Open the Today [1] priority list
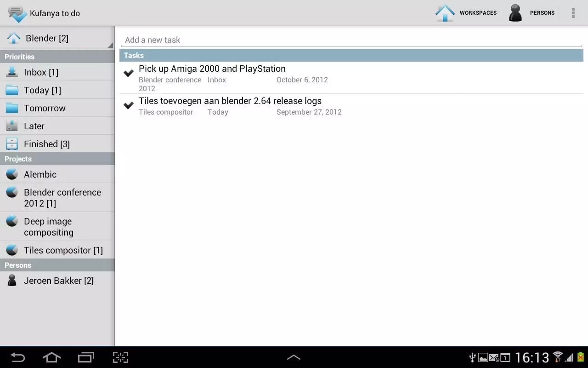Image resolution: width=588 pixels, height=368 pixels. click(x=57, y=90)
